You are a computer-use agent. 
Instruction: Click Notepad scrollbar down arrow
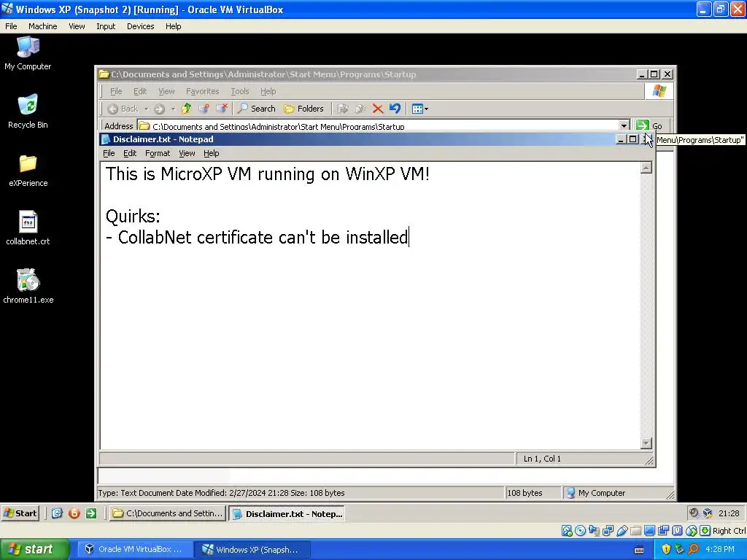(x=646, y=443)
